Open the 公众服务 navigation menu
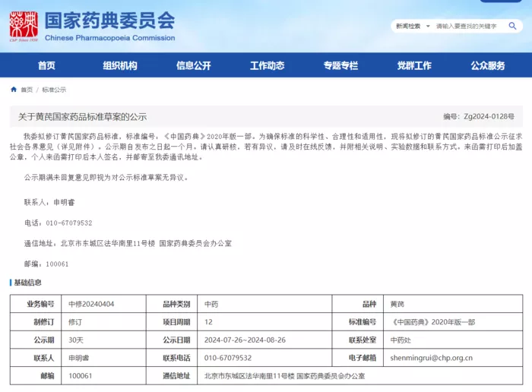 click(488, 65)
